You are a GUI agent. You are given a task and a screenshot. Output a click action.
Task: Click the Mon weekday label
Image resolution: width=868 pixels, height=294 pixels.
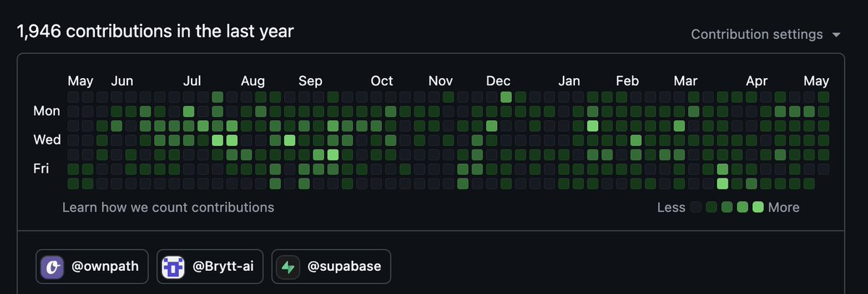click(47, 111)
